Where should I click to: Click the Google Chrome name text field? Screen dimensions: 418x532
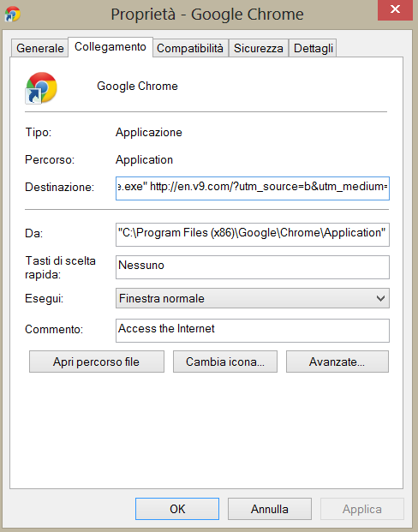(x=137, y=87)
